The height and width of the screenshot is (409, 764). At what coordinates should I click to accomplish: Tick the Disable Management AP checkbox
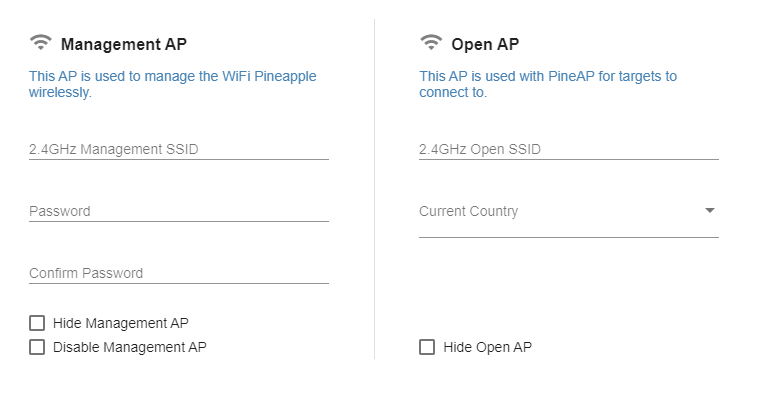tap(37, 347)
